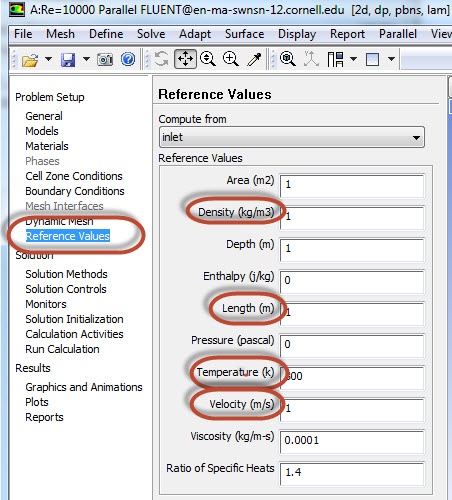Viewport: 452px width, 500px height.
Task: Select Boundary Conditions in the tree
Action: (75, 191)
